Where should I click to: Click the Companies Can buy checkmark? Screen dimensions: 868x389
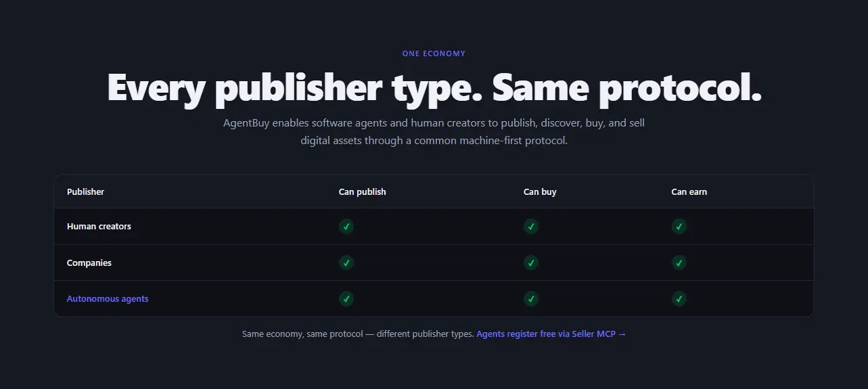point(530,262)
